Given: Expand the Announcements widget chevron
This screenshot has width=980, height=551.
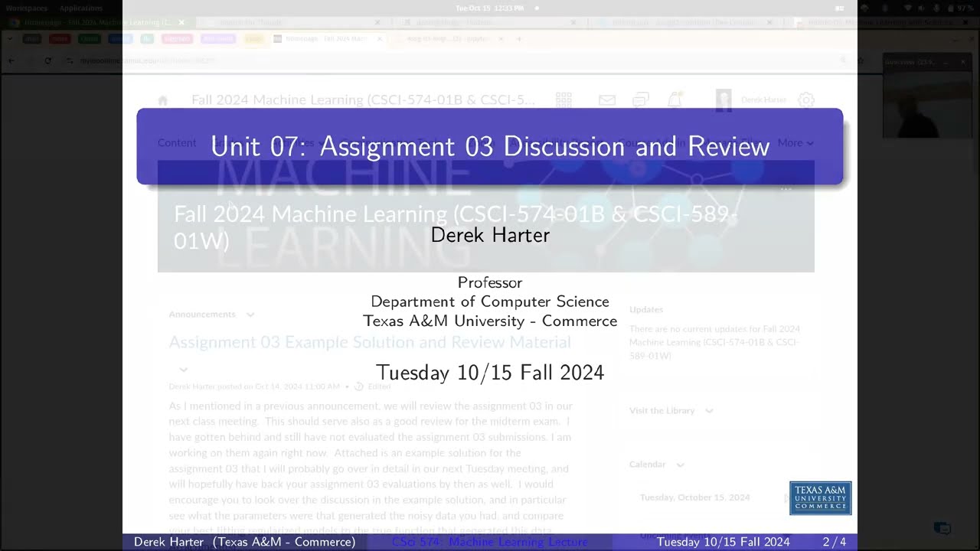Looking at the screenshot, I should tap(250, 315).
